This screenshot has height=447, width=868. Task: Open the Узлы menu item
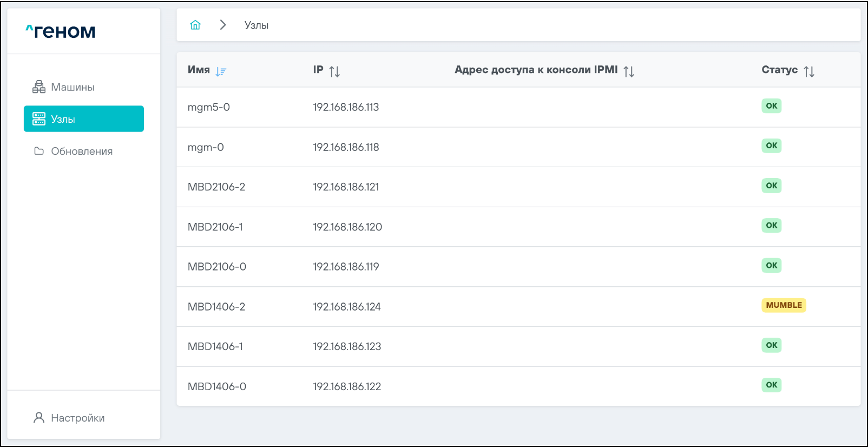click(x=84, y=119)
